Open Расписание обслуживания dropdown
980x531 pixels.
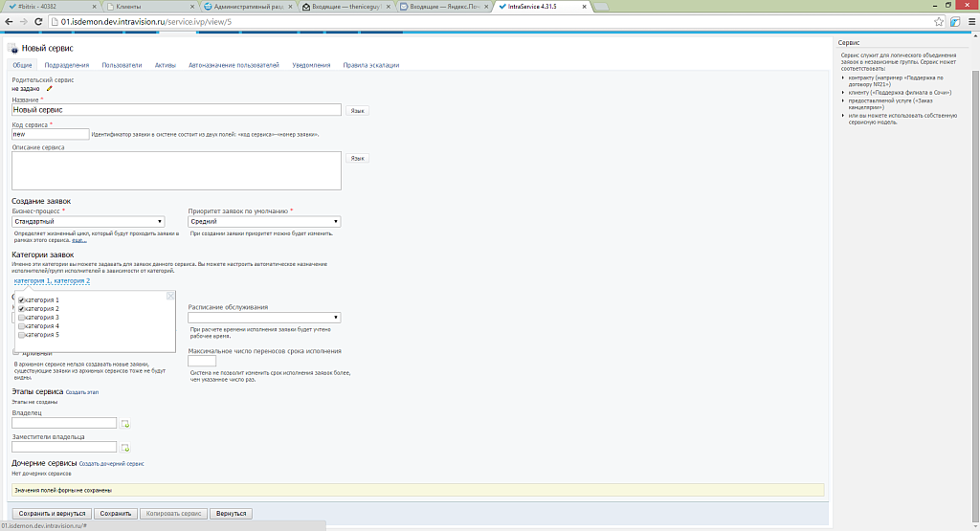tap(264, 318)
